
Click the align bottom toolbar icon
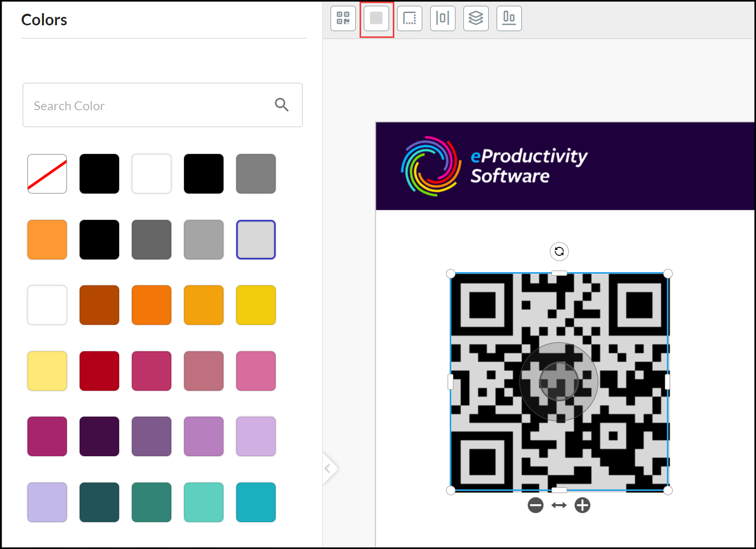click(x=509, y=18)
